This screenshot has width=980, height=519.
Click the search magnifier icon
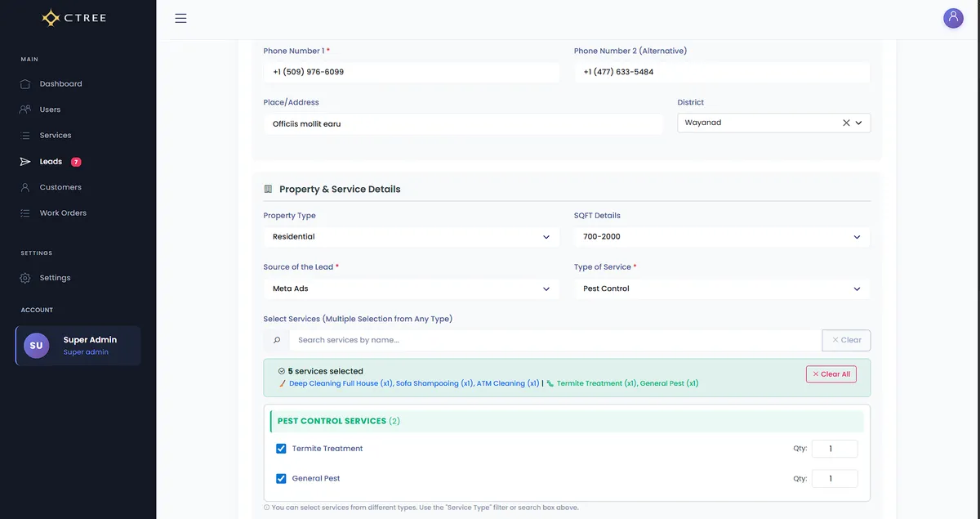pos(277,340)
